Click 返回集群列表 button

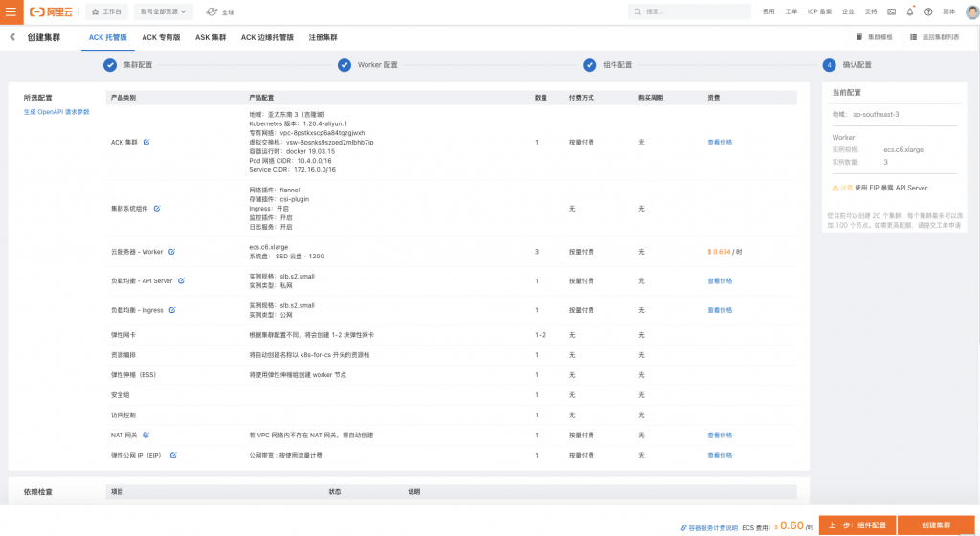point(934,37)
